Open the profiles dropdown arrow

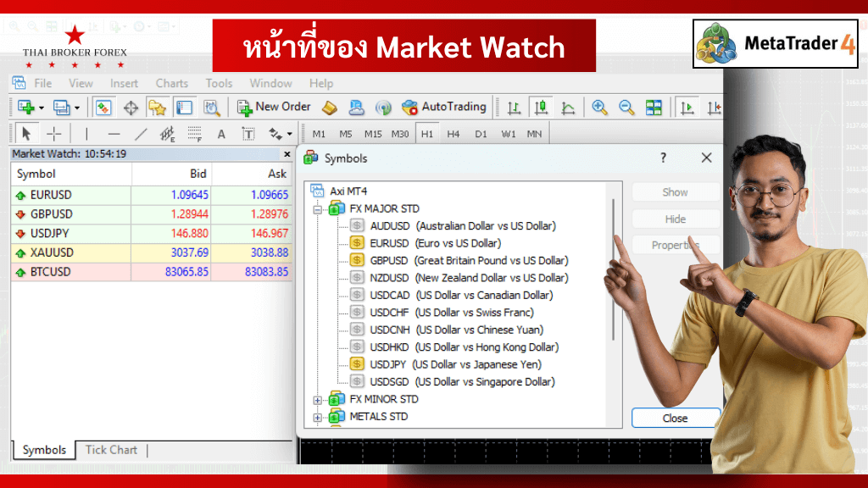(x=77, y=108)
